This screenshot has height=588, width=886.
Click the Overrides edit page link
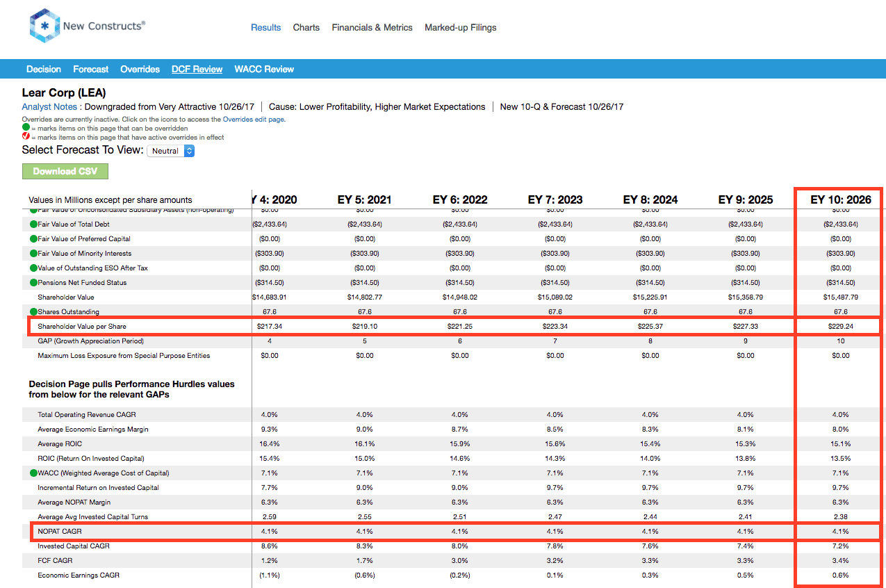point(254,120)
